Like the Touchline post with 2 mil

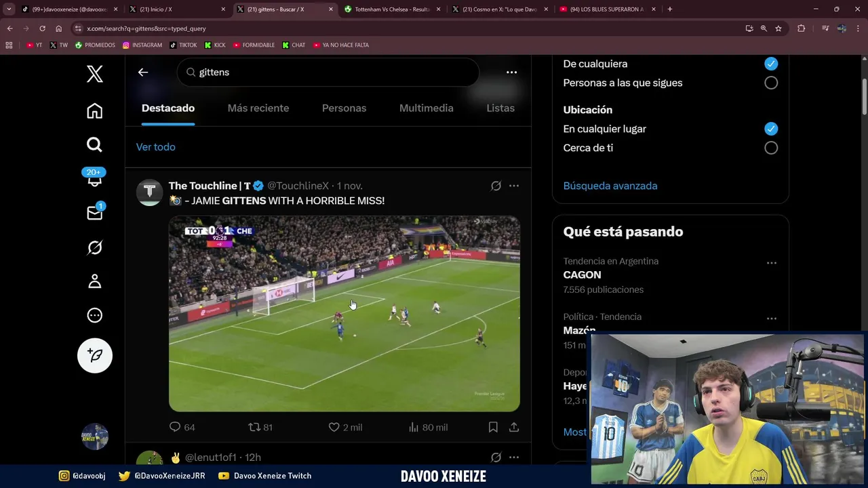point(345,427)
